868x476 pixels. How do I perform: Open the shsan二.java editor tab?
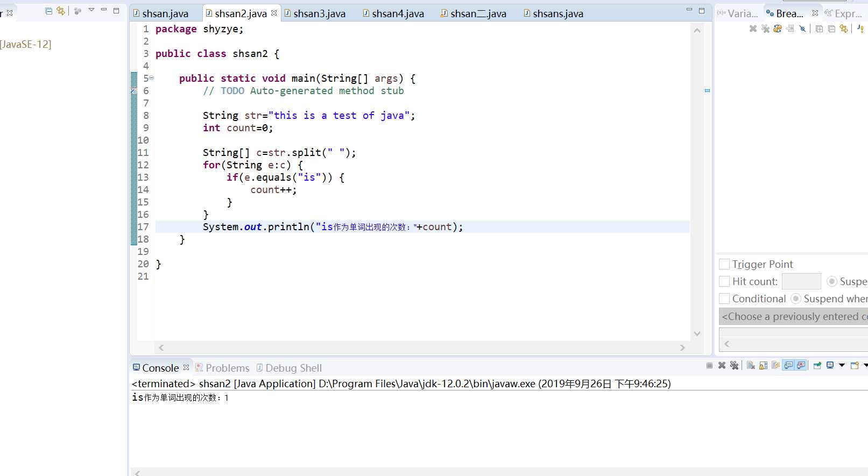pos(474,13)
